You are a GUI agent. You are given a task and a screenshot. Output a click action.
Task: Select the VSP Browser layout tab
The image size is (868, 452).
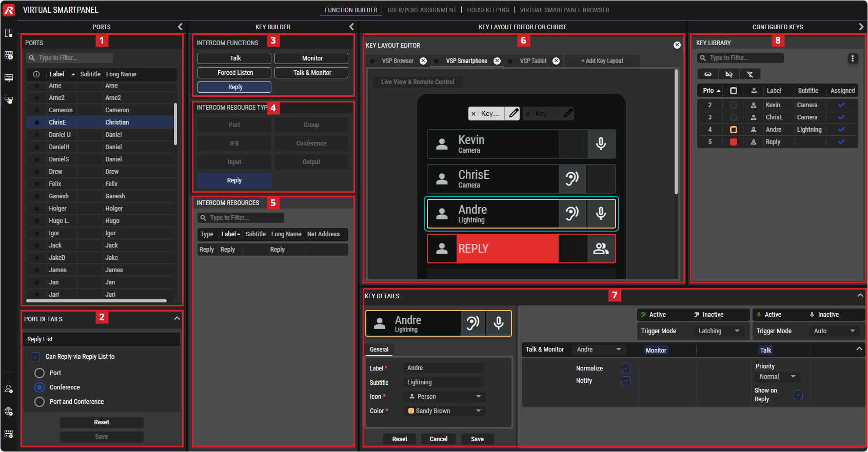click(x=398, y=61)
